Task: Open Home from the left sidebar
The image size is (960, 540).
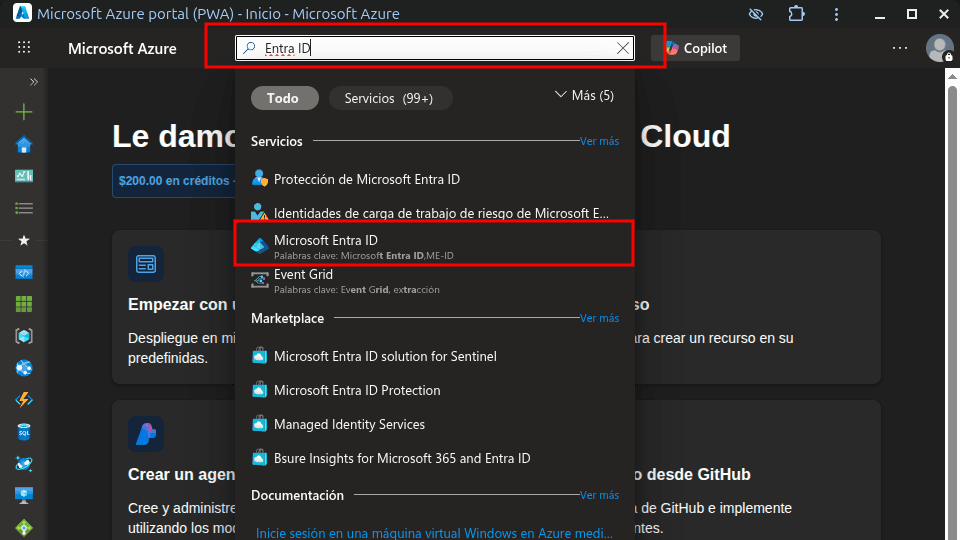Action: (x=24, y=145)
